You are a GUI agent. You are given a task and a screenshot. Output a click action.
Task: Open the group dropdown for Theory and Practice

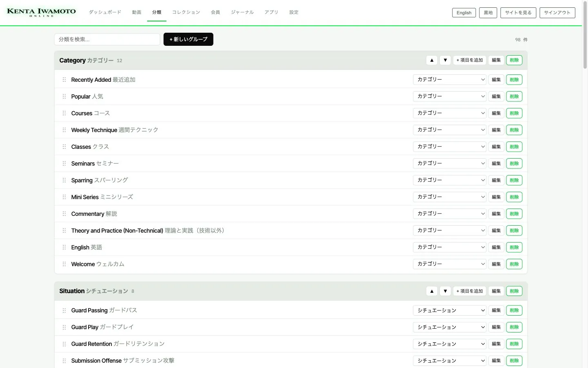(x=450, y=231)
